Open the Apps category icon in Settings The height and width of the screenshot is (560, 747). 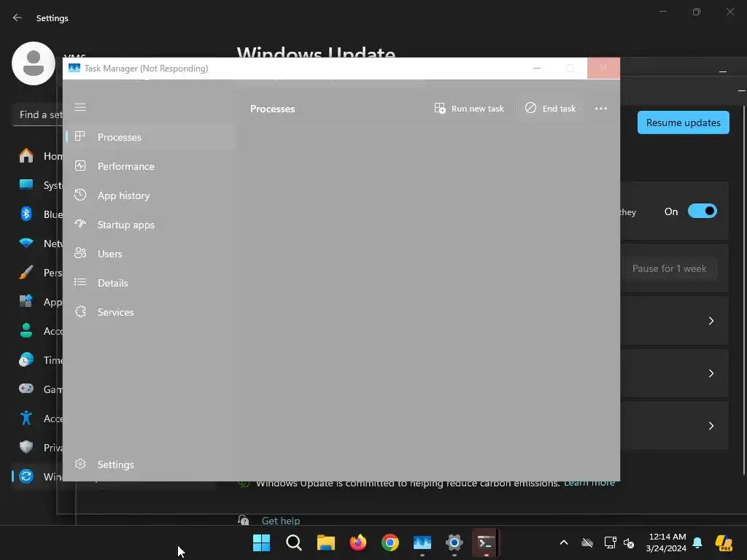coord(26,301)
